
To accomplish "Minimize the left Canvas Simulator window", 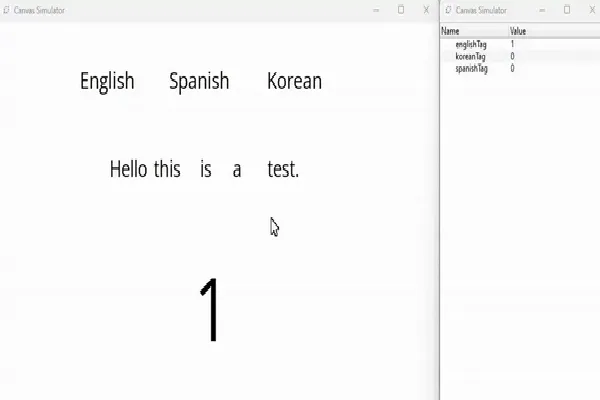I will pyautogui.click(x=376, y=10).
